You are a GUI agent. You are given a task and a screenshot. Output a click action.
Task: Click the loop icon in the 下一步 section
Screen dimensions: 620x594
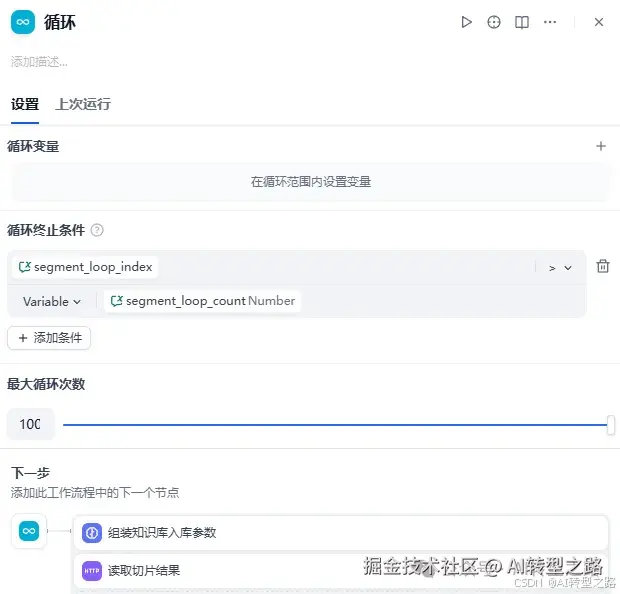[x=29, y=531]
